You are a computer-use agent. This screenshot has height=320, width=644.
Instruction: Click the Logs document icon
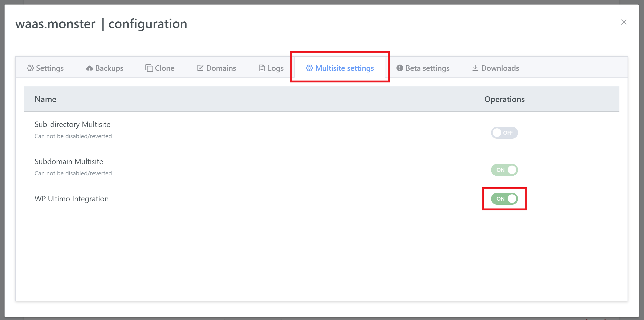262,68
